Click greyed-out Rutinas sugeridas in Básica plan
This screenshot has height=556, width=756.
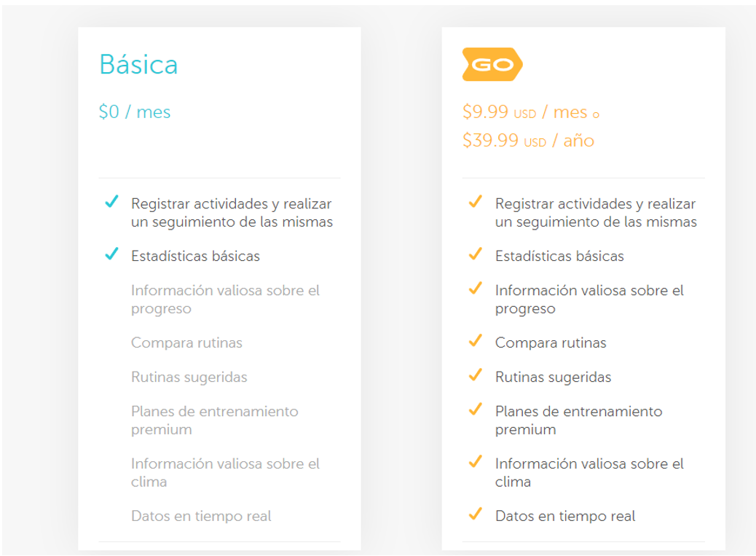[x=189, y=377]
